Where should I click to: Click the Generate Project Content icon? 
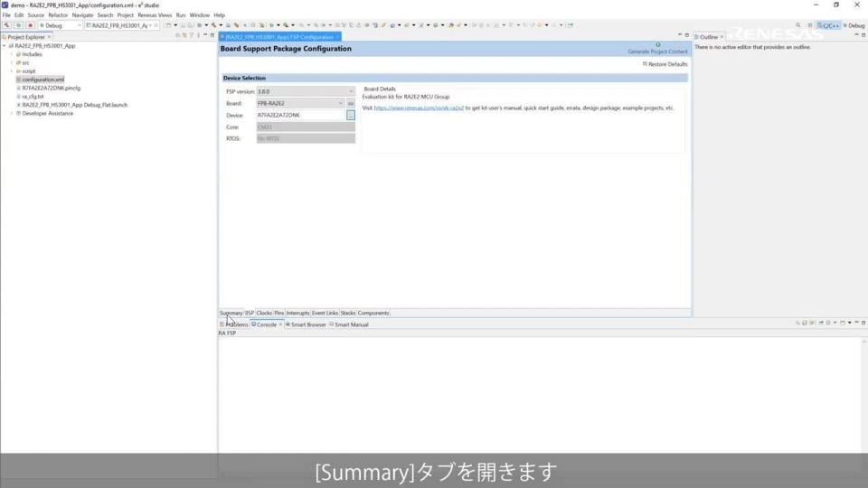pyautogui.click(x=657, y=45)
